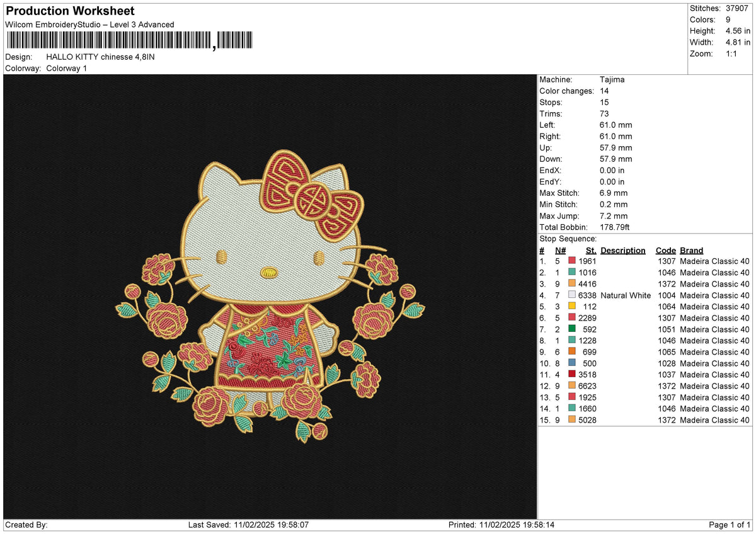Click the teal swatch in stop 2

[572, 273]
